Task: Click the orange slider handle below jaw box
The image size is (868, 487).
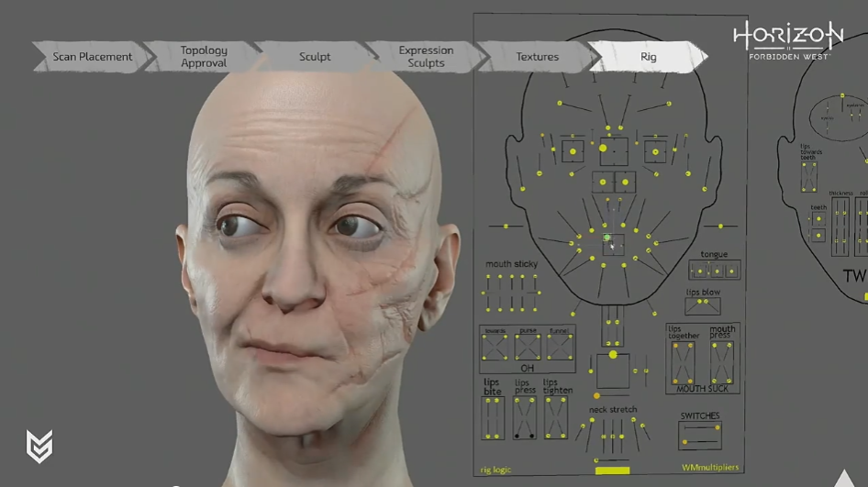Action: 596,396
